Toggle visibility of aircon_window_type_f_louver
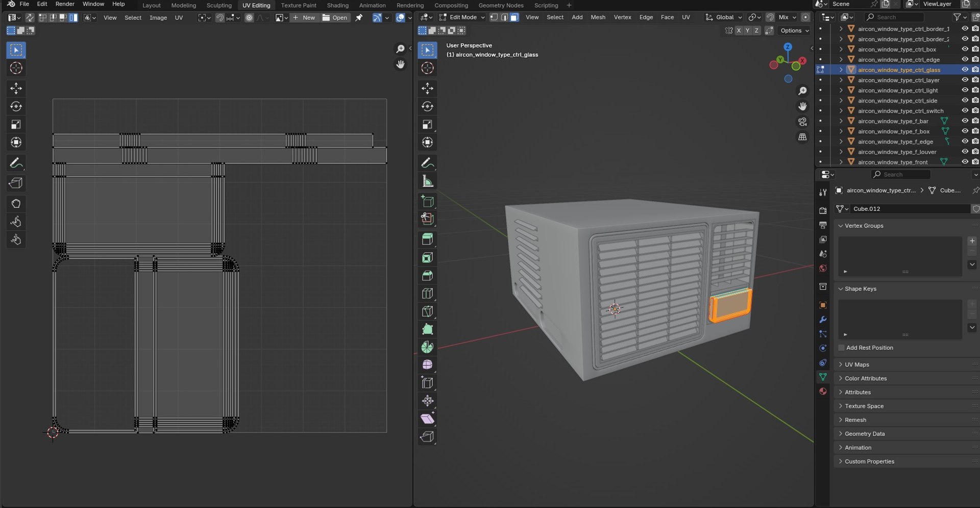Image resolution: width=980 pixels, height=508 pixels. (x=965, y=152)
